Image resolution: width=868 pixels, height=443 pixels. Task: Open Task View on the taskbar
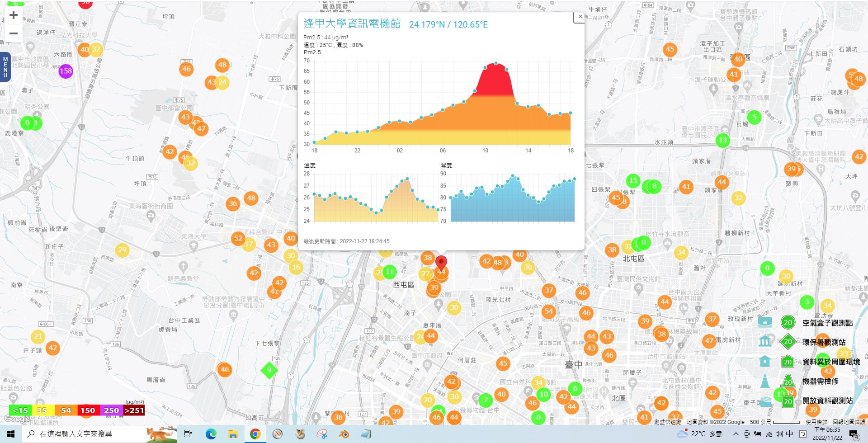[188, 434]
